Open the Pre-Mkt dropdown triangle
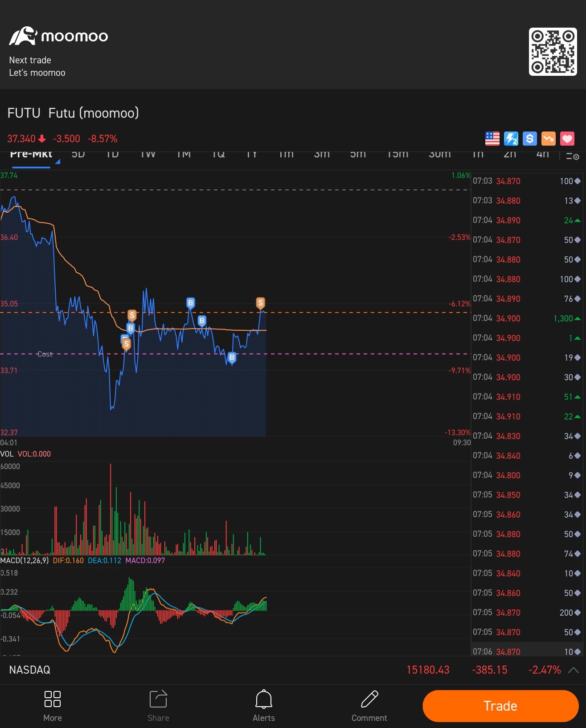Screen dimensions: 586x728 (57, 162)
